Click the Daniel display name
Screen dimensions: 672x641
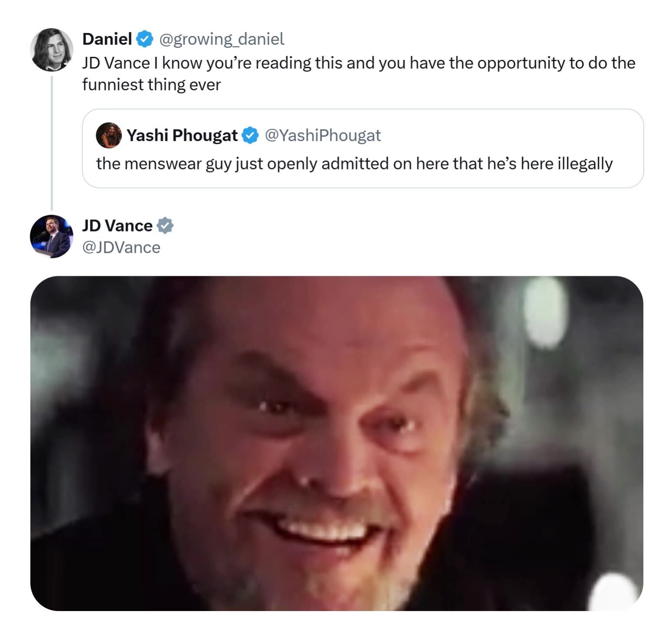pos(107,39)
